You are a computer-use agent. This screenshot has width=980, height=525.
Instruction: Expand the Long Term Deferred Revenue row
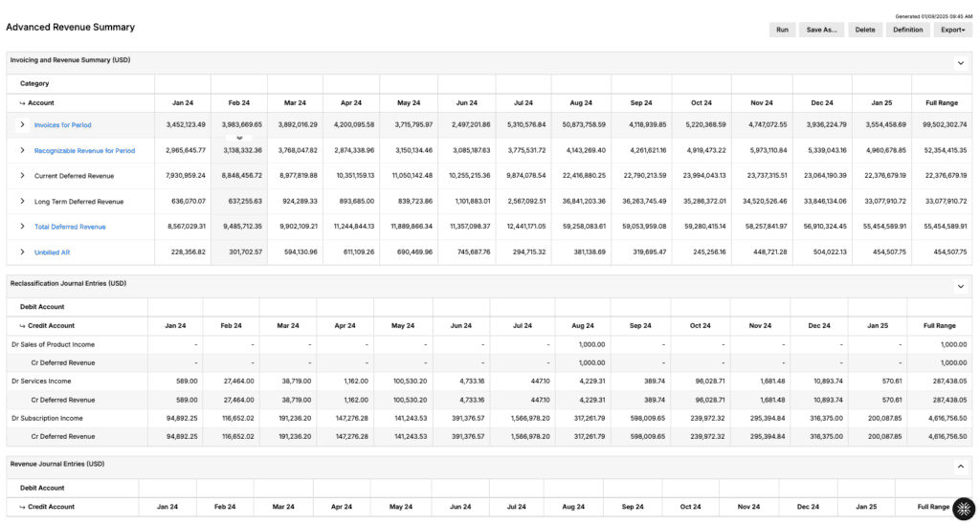click(x=22, y=201)
